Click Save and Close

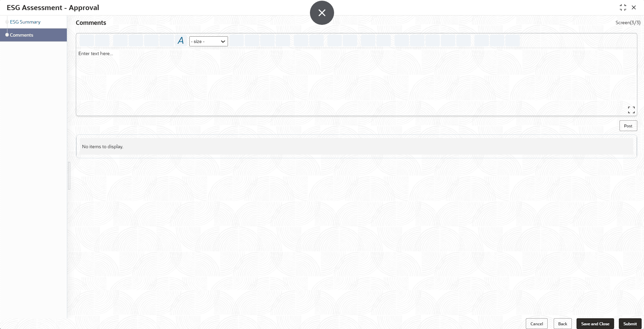pos(595,324)
